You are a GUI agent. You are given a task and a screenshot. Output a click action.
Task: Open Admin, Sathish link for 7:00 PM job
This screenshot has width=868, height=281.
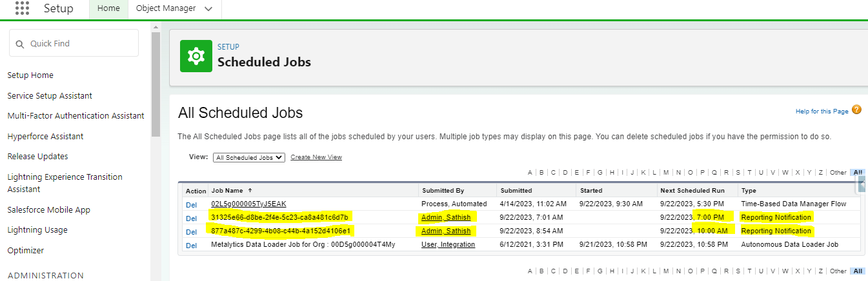[446, 217]
